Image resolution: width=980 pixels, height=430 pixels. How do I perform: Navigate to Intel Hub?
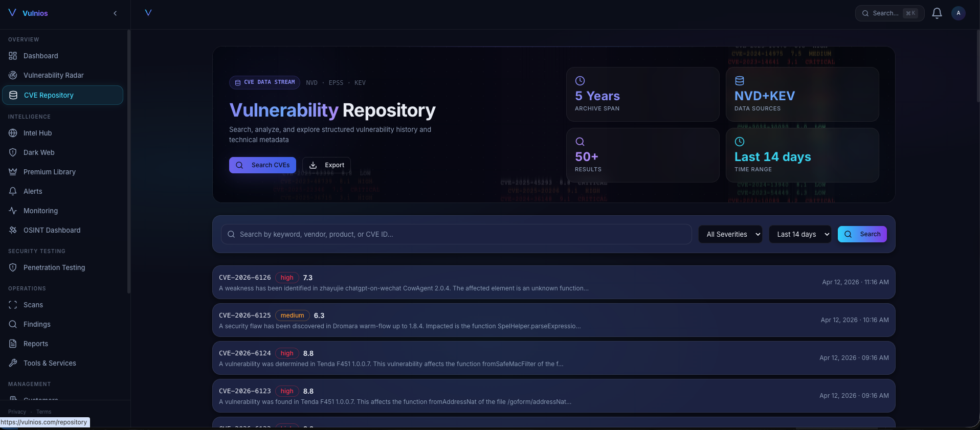[x=62, y=133]
